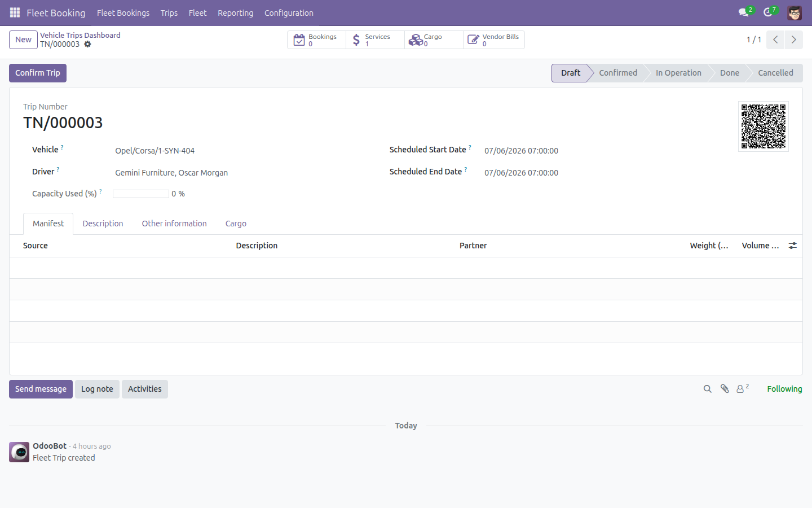812x508 pixels.
Task: Click the New button
Action: 23,40
